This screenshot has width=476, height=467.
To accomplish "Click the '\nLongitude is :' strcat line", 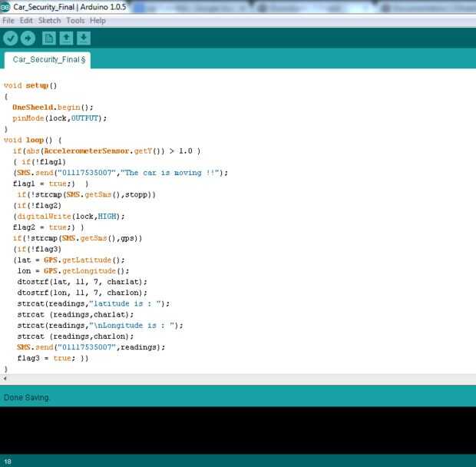I will coord(100,326).
